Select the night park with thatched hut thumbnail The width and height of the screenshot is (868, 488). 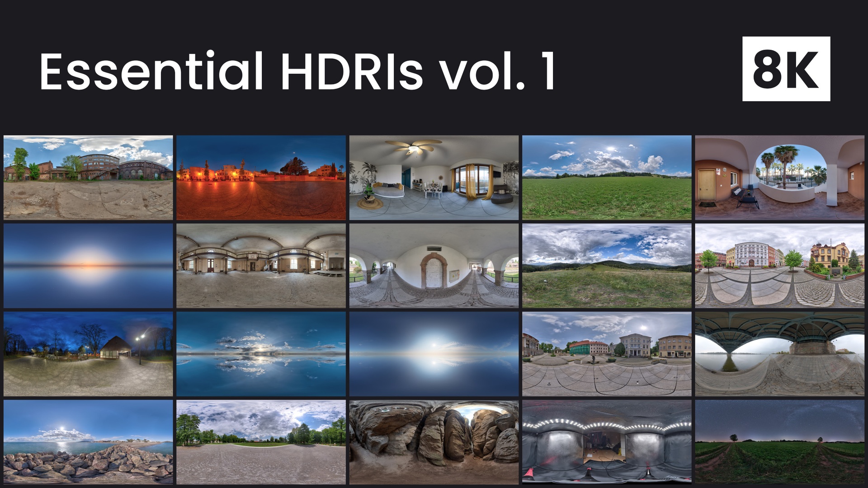coord(88,354)
